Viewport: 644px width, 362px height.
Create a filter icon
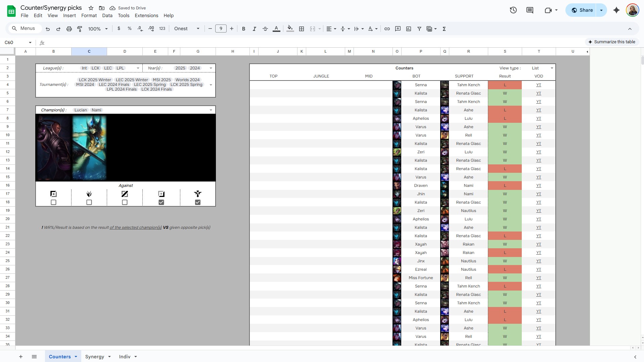[419, 29]
